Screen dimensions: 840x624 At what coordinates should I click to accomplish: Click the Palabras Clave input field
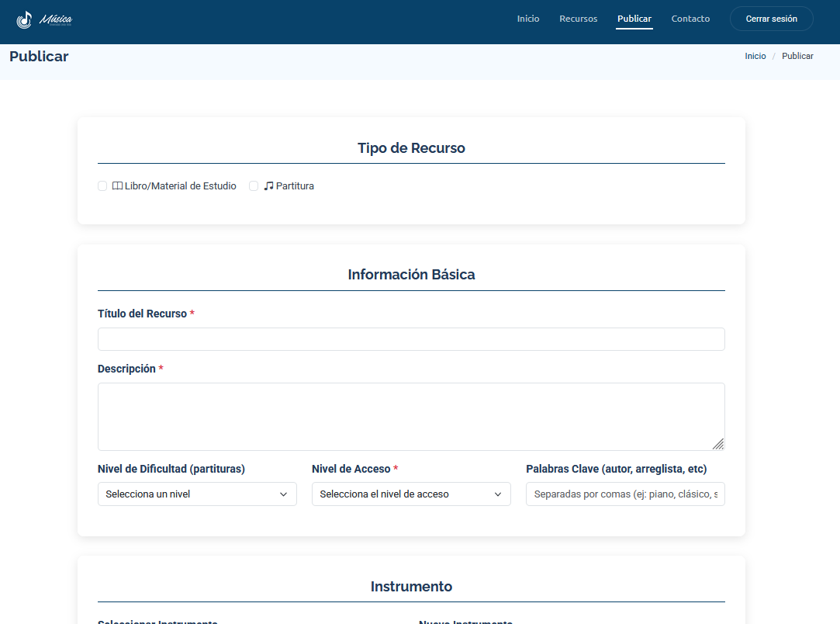coord(626,494)
